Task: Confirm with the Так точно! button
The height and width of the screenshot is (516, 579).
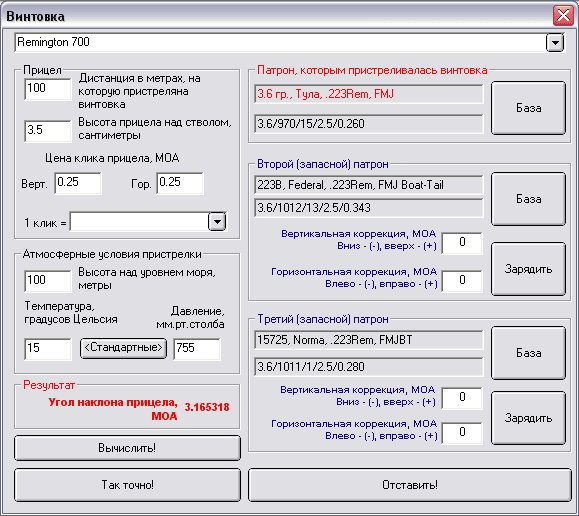Action: [x=127, y=485]
